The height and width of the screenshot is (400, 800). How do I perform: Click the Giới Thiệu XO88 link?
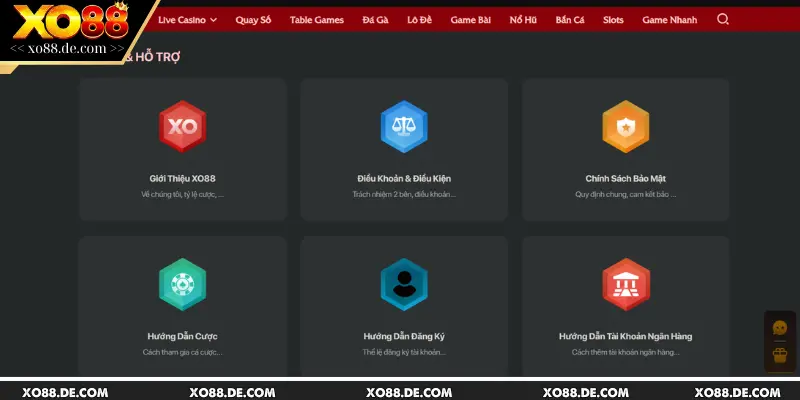[182, 178]
